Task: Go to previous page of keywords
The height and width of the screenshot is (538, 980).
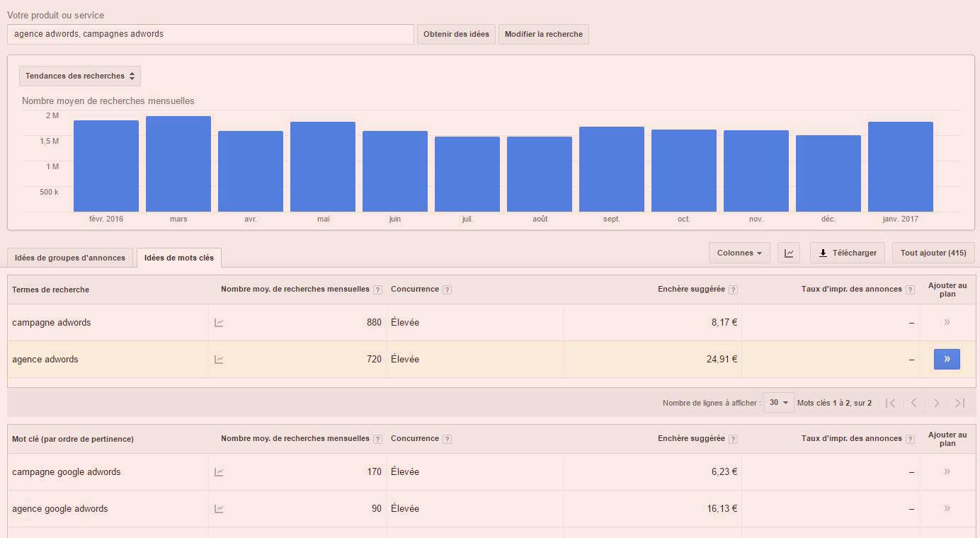Action: click(x=913, y=403)
